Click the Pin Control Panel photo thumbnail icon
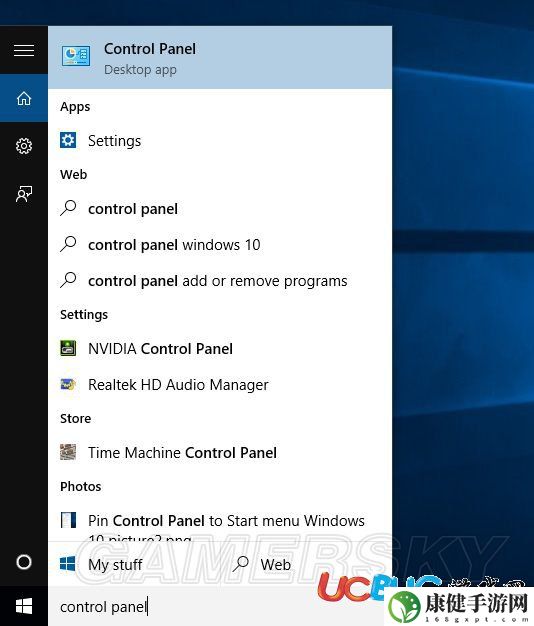This screenshot has height=626, width=534. point(68,520)
